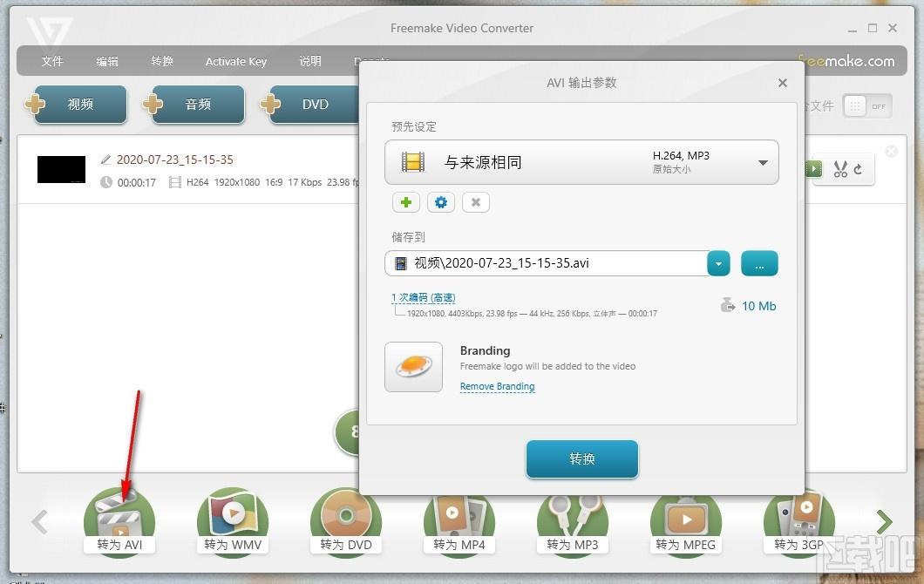This screenshot has height=584, width=924.
Task: Click the 00:00:17 duration text
Action: [137, 183]
